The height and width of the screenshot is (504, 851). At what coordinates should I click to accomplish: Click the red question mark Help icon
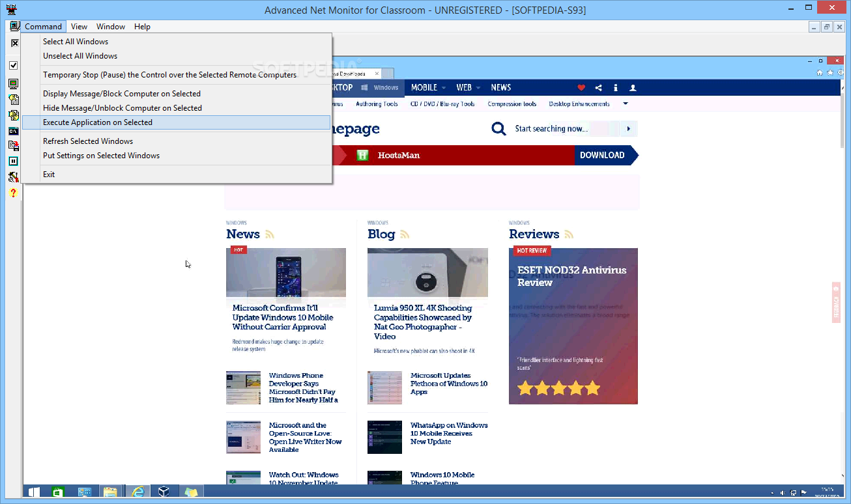pyautogui.click(x=13, y=193)
